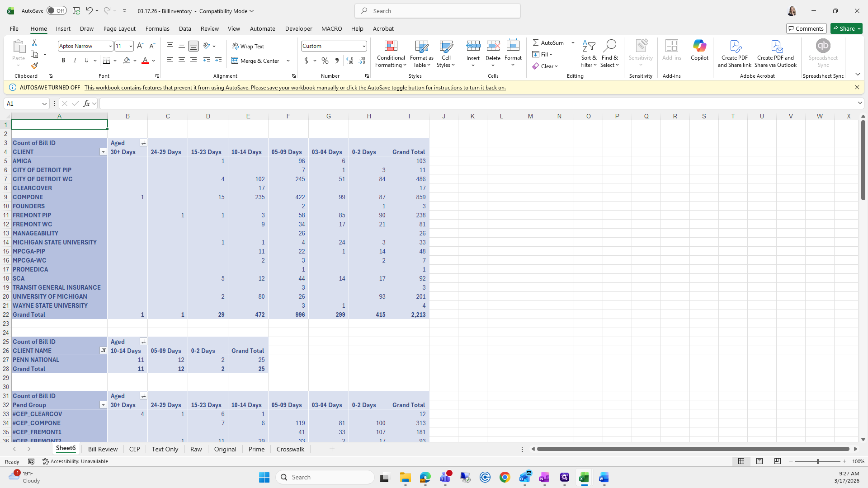Click the zoom slider in the status bar

[817, 461]
